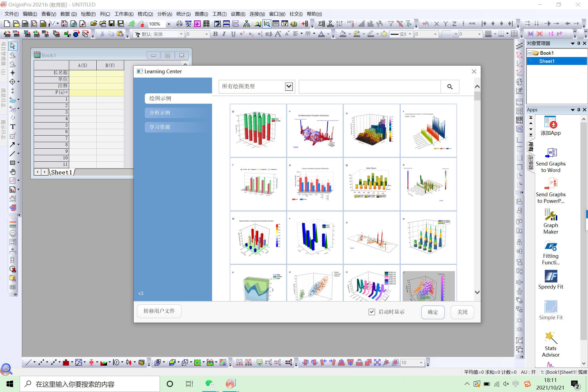Open WeChat from the Windows taskbar
Viewport: 588px width, 392px height.
tap(210, 384)
